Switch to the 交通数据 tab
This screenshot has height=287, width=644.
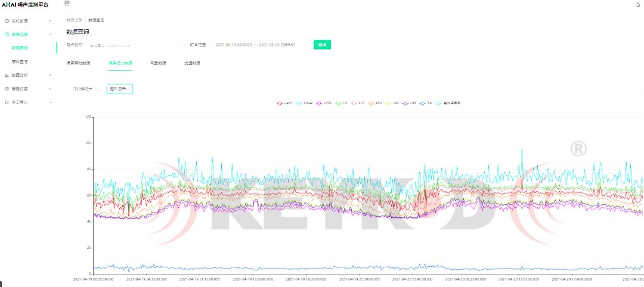click(x=192, y=63)
